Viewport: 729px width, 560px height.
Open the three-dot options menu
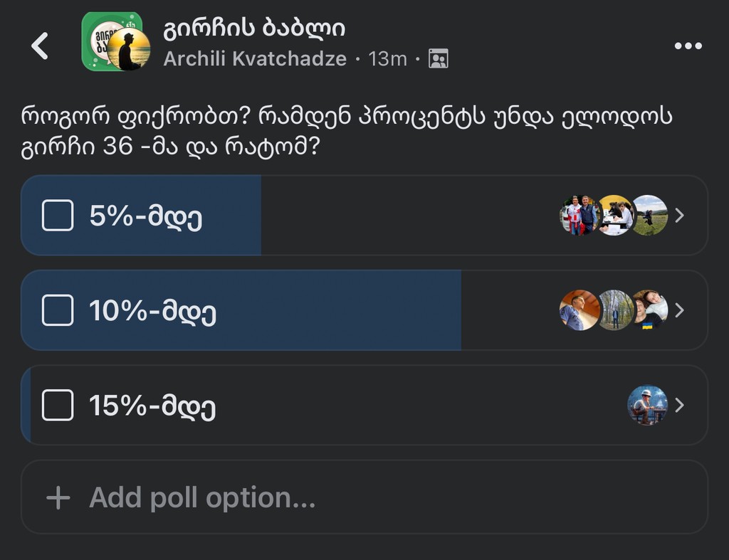tap(688, 44)
